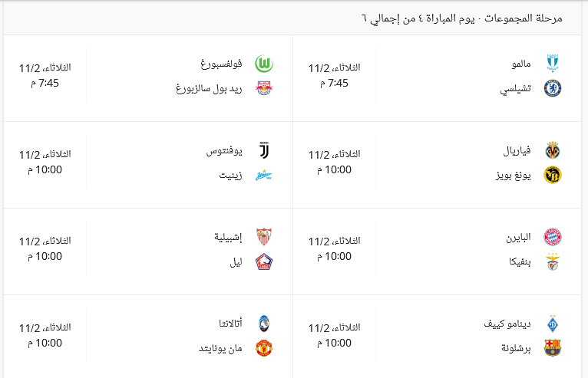Click the Villarreal crest
This screenshot has width=588, height=378.
[553, 150]
